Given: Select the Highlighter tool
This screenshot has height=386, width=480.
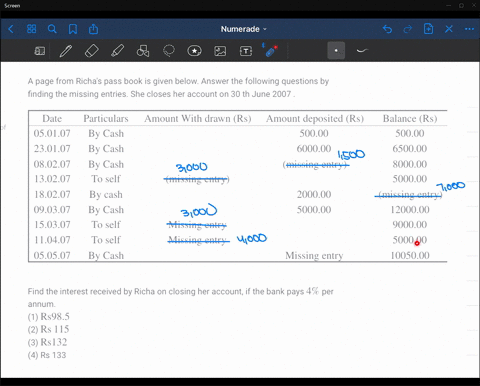Looking at the screenshot, I should click(117, 51).
